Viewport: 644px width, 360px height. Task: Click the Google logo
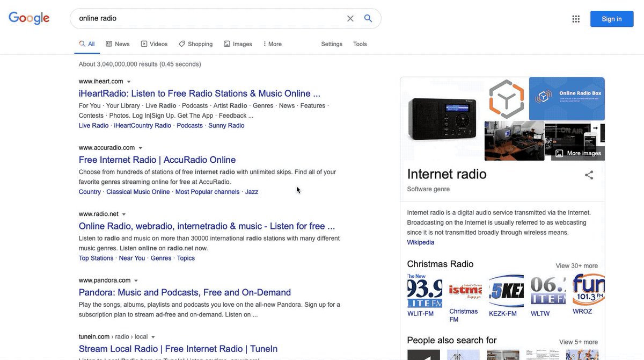click(29, 18)
